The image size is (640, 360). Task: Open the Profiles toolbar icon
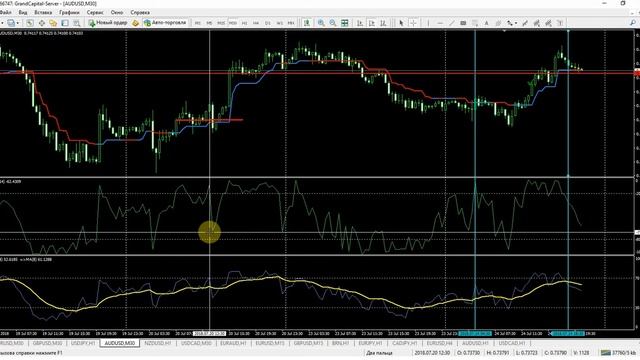(x=11, y=23)
